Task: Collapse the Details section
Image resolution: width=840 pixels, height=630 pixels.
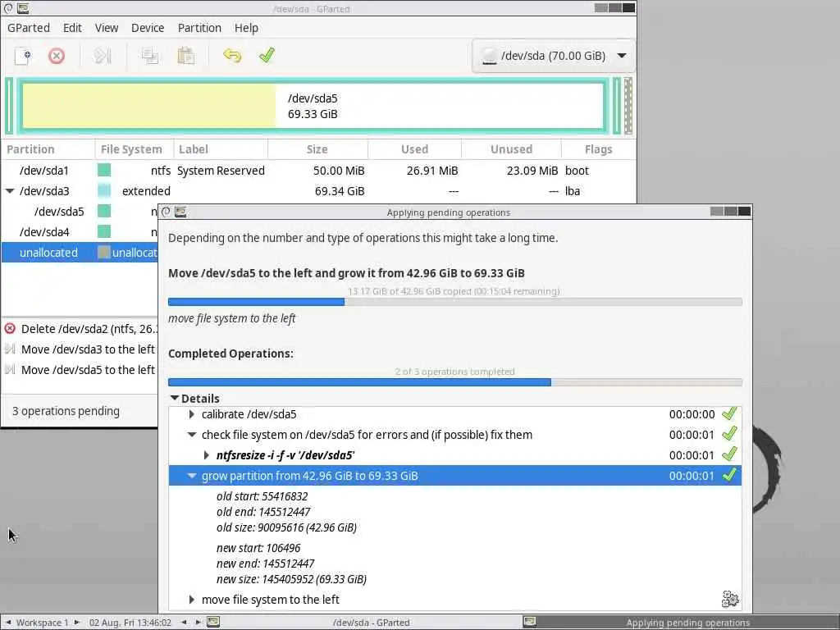Action: [x=174, y=398]
